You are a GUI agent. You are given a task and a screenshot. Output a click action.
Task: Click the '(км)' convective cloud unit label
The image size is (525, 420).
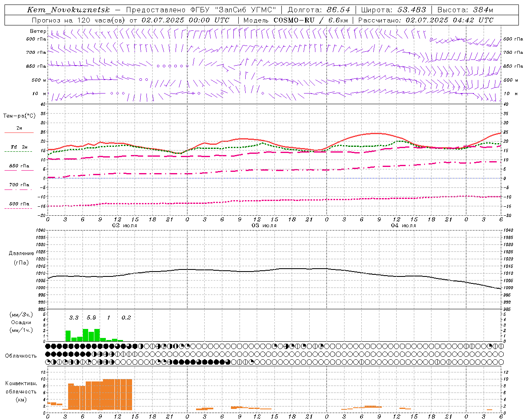(21, 399)
